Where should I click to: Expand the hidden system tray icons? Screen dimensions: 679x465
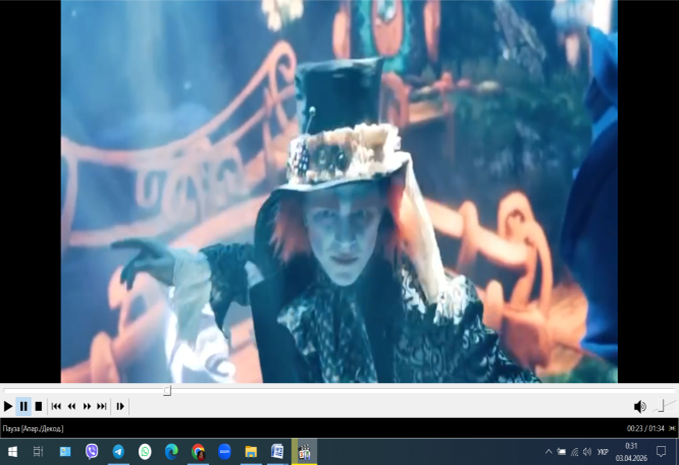pyautogui.click(x=548, y=452)
